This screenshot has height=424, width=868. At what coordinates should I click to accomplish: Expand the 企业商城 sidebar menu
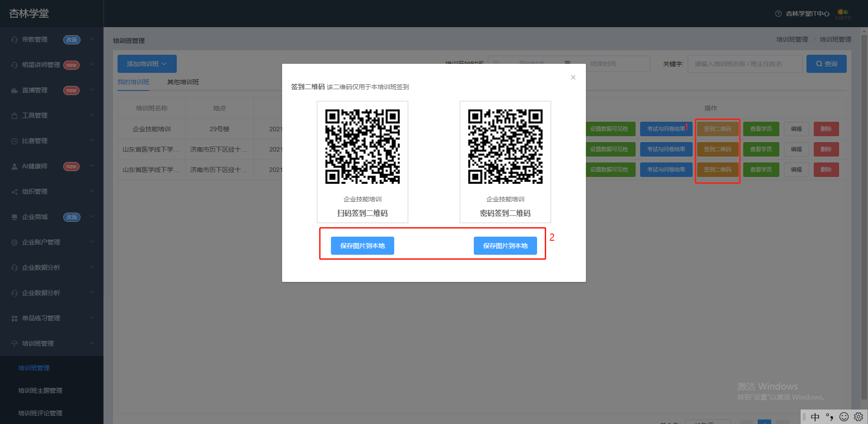52,217
